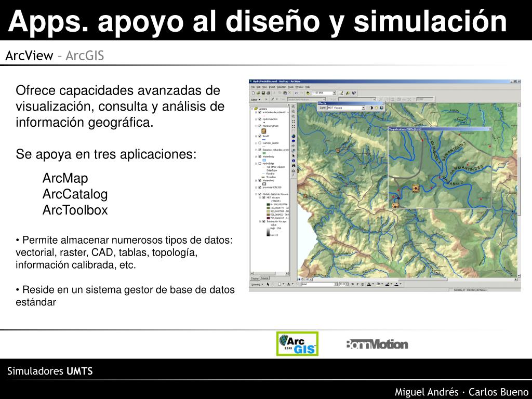Click the Adjust Brightness sun icon in Effects
532x399 pixels.
pos(376,108)
